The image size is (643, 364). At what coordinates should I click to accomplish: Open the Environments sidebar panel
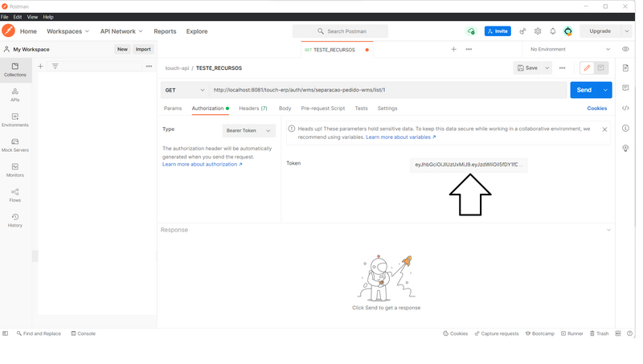(15, 120)
